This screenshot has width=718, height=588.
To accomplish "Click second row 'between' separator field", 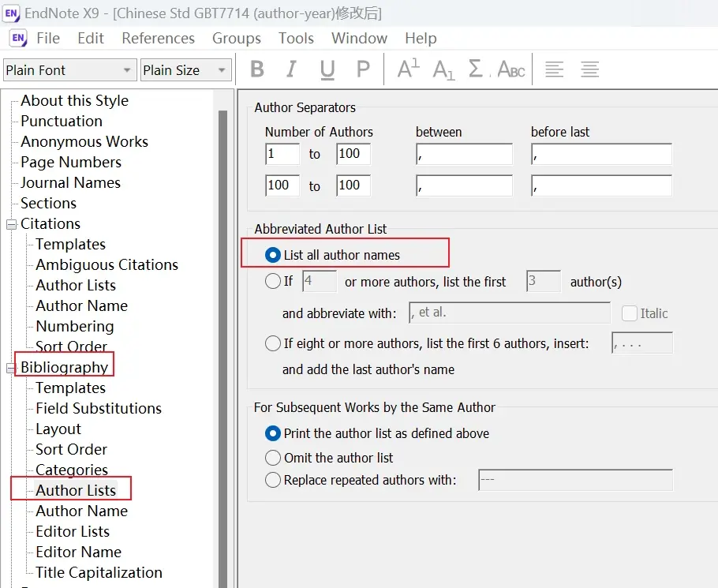I will click(464, 185).
